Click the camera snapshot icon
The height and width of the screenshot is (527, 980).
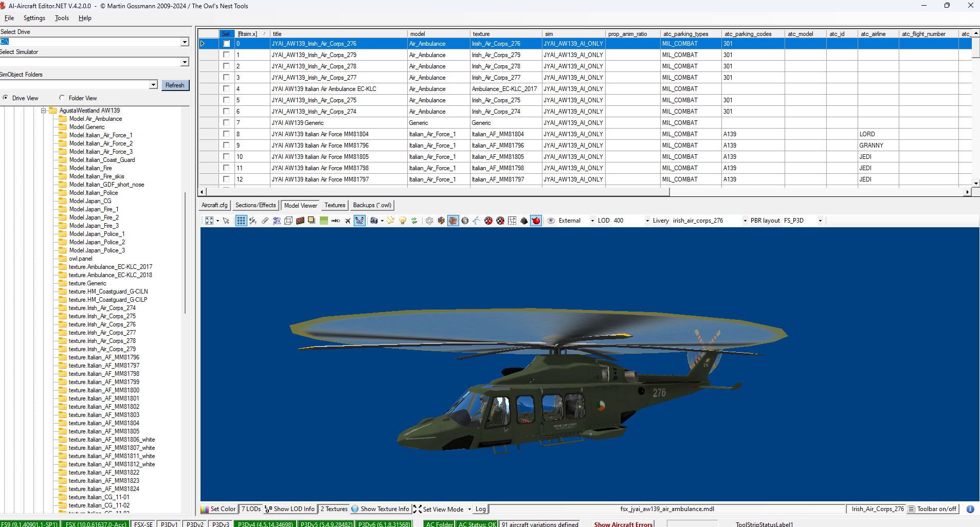coord(374,221)
